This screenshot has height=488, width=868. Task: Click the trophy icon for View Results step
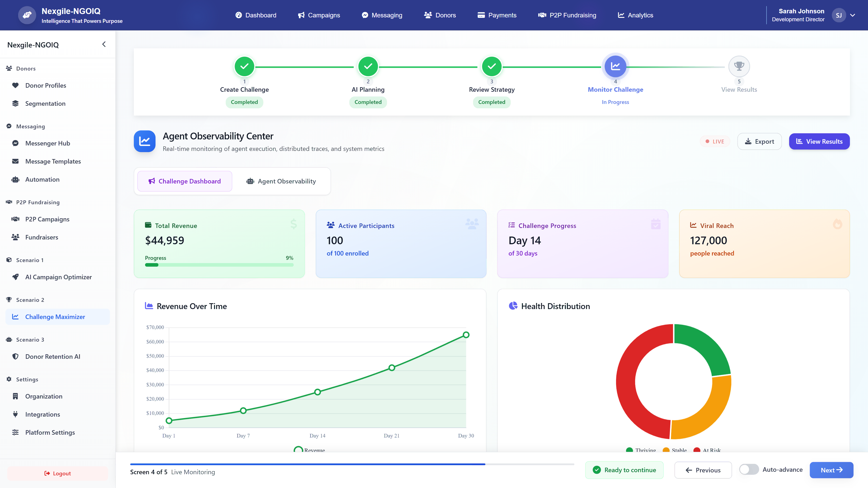point(739,66)
